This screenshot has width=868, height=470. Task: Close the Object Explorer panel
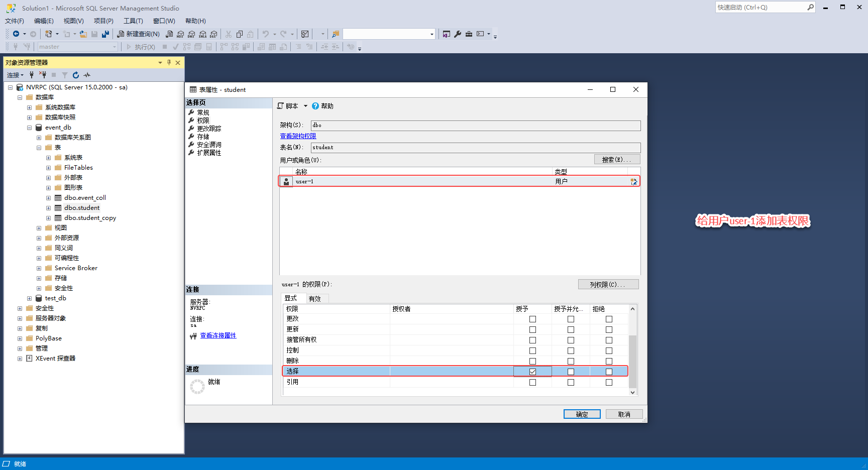coord(178,62)
